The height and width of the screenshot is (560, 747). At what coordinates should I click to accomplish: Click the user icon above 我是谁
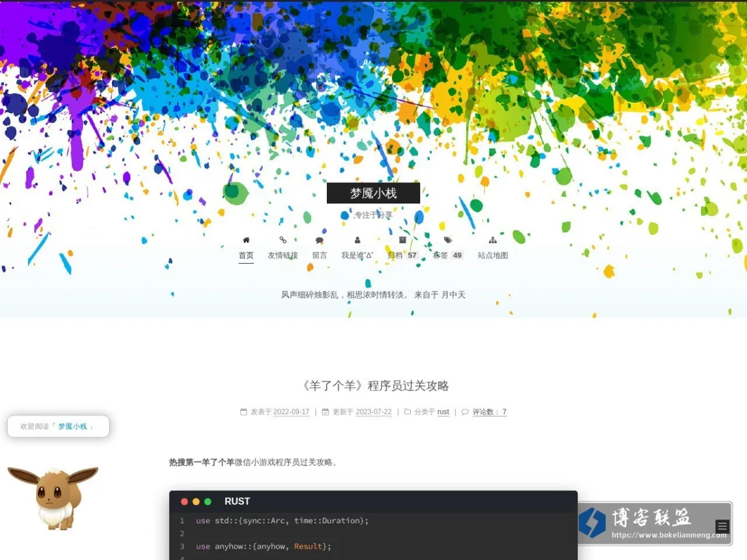pyautogui.click(x=357, y=240)
